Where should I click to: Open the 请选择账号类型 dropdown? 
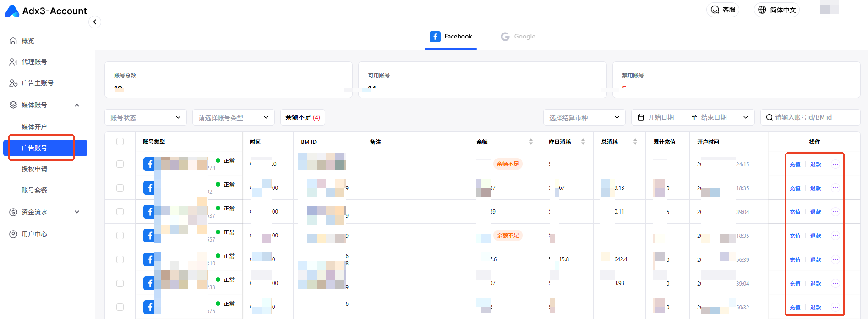[x=233, y=118]
